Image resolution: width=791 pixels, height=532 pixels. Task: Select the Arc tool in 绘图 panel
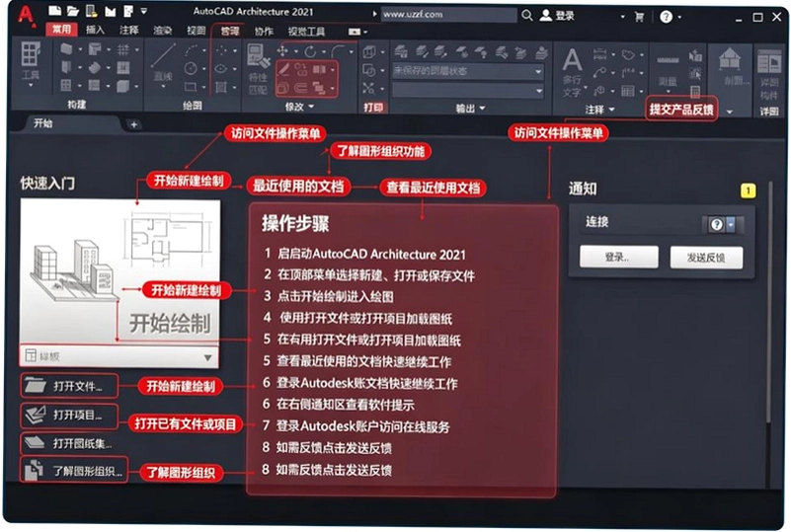(192, 50)
